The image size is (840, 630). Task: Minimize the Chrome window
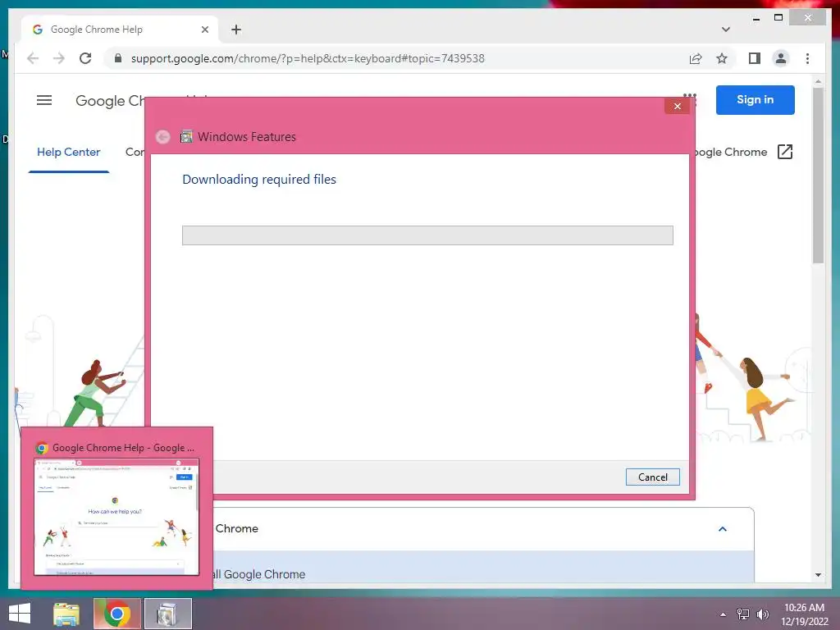pos(756,18)
